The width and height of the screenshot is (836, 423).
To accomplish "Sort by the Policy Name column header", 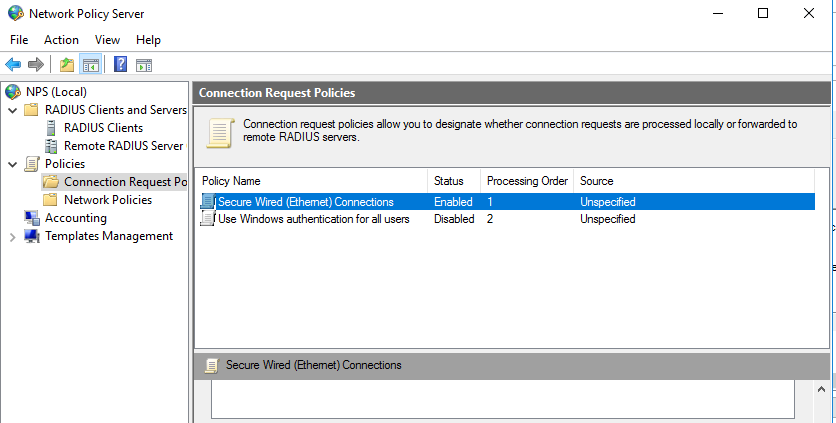I will [x=311, y=181].
